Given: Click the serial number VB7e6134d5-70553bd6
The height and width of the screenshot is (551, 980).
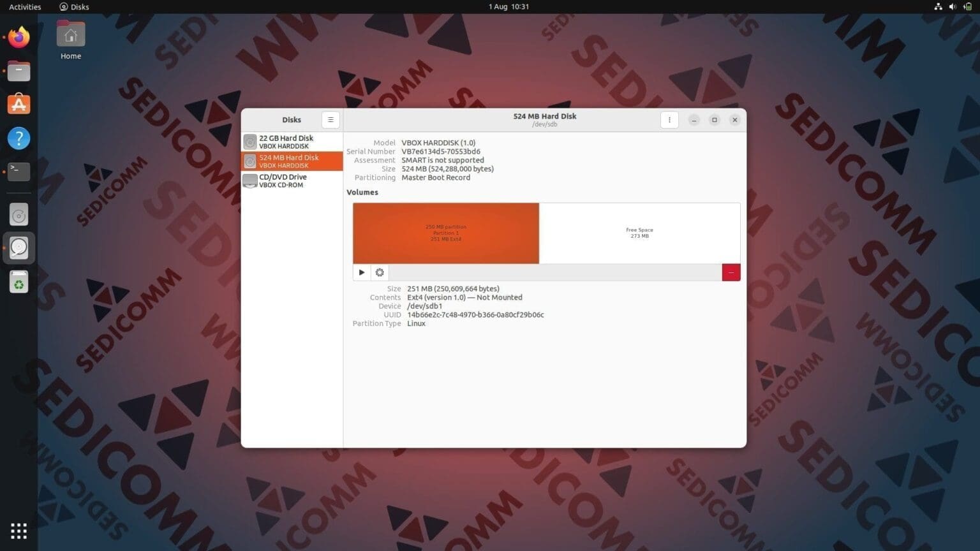Looking at the screenshot, I should click(x=441, y=152).
